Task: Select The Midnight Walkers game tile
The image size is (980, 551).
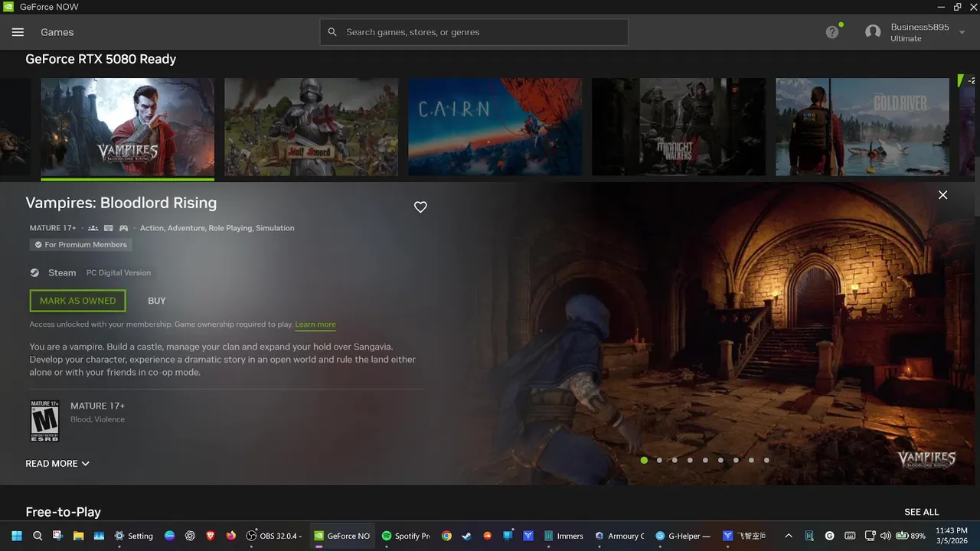Action: click(x=678, y=127)
